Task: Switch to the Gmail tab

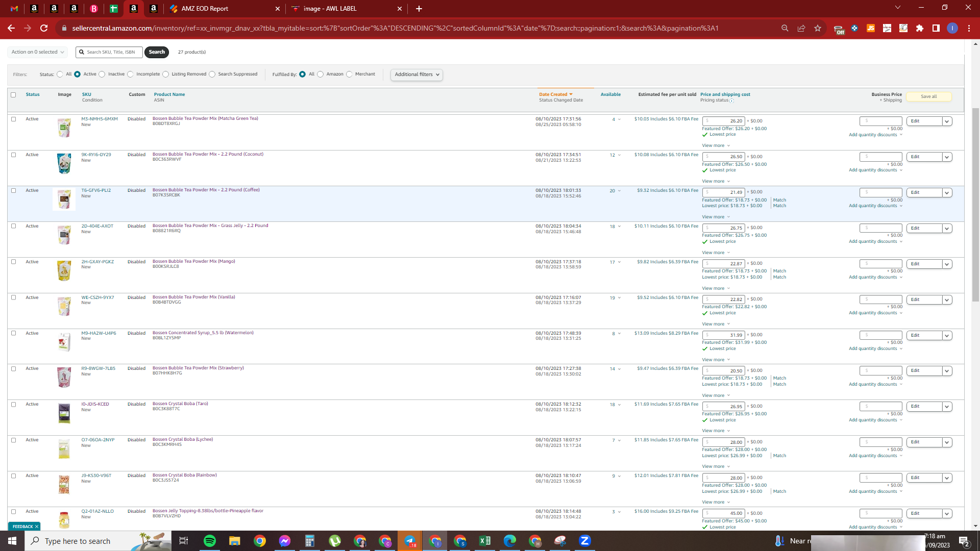Action: click(x=14, y=9)
